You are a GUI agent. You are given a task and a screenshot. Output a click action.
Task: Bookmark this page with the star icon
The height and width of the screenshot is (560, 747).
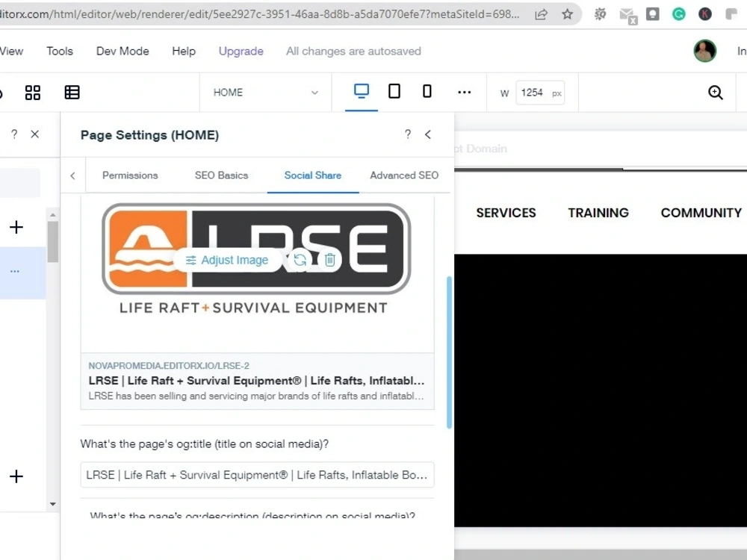pyautogui.click(x=567, y=14)
